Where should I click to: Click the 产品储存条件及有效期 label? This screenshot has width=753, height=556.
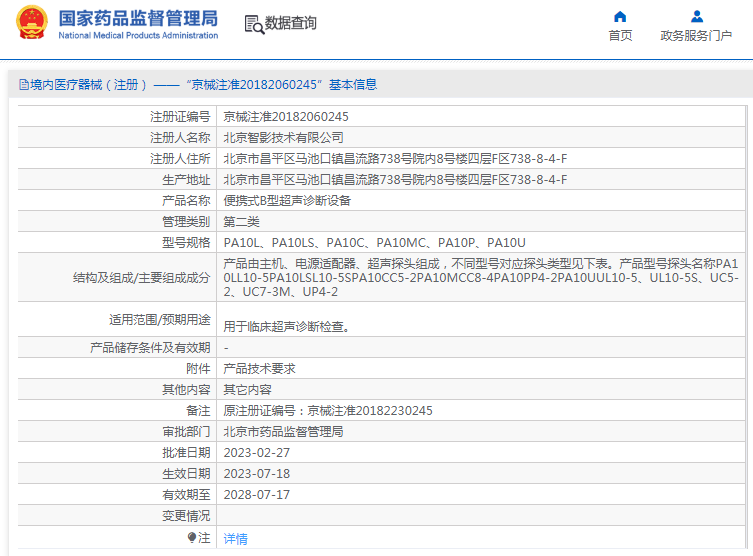point(150,348)
